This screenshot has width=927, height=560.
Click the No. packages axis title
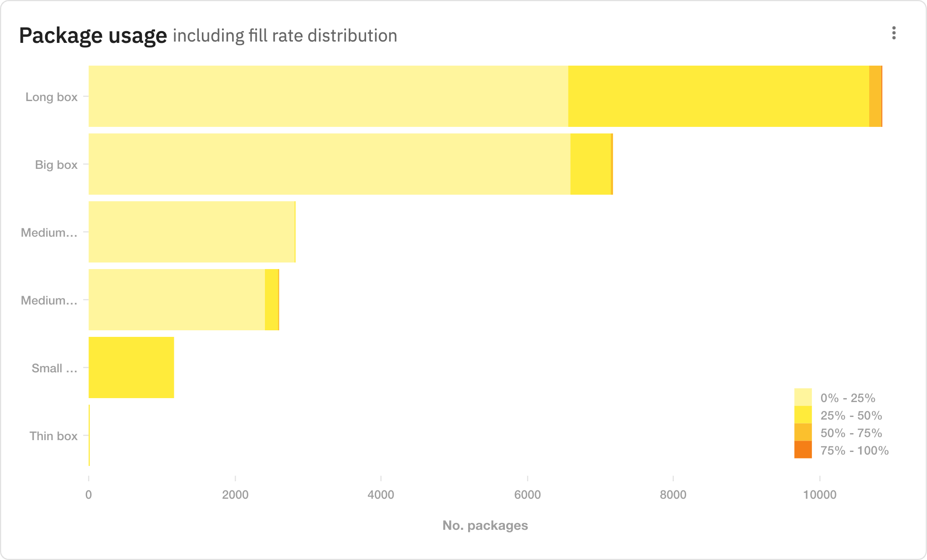click(485, 525)
